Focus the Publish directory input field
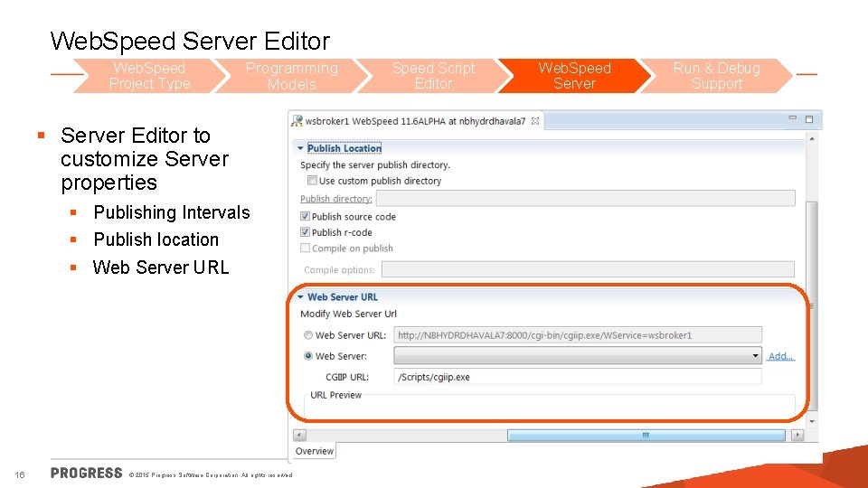 pos(586,198)
